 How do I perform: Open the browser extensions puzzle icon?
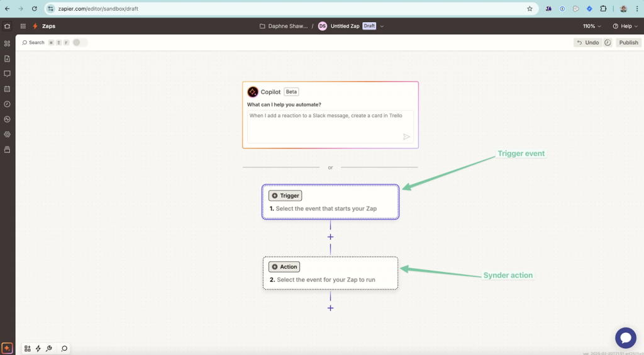[603, 9]
